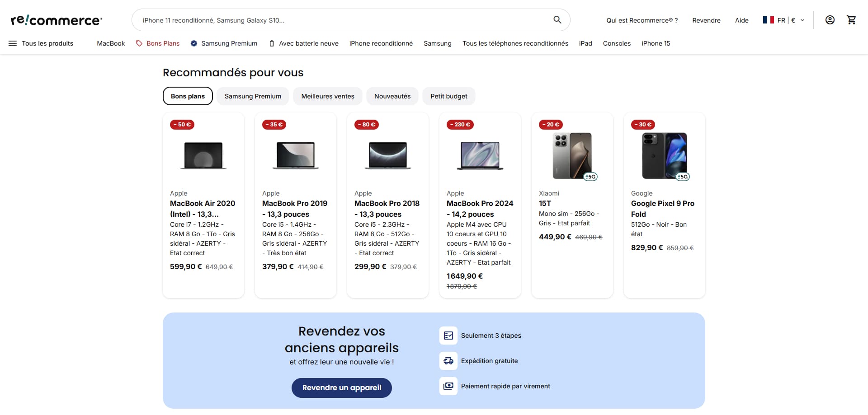
Task: Click the Xiaomi 15T title
Action: click(545, 204)
